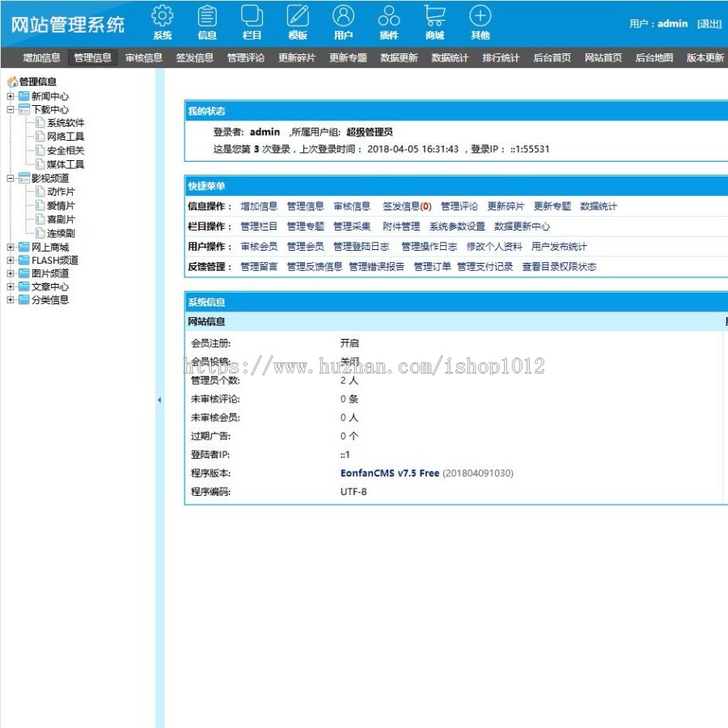The width and height of the screenshot is (728, 728).
Task: Click the 安全相关 page icon
Action: click(x=40, y=150)
